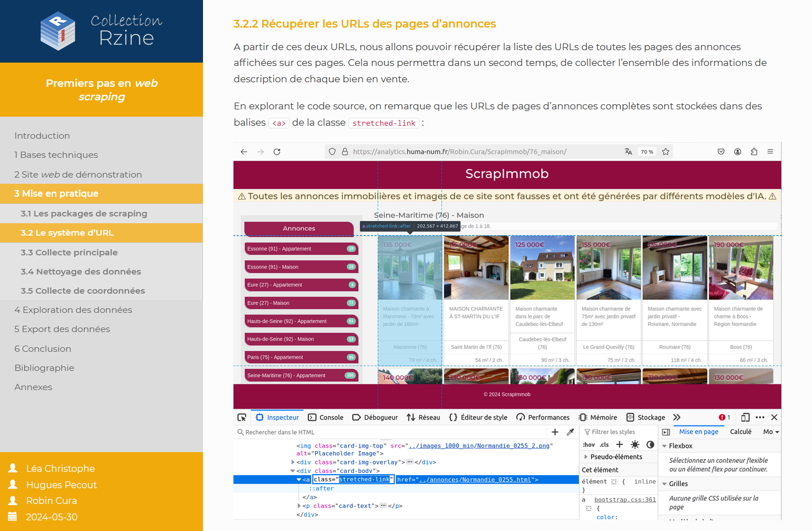The image size is (812, 531).
Task: Click the element picker icon in devtools
Action: click(242, 417)
